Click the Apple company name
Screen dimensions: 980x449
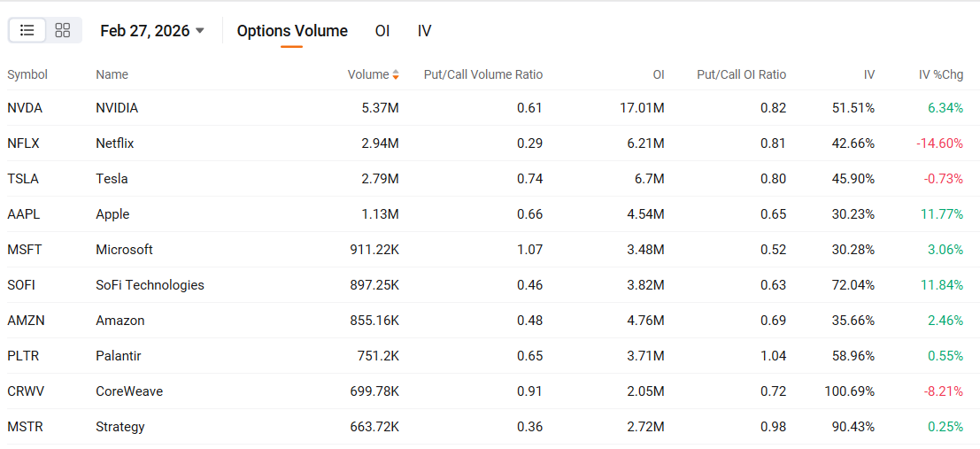tap(112, 213)
